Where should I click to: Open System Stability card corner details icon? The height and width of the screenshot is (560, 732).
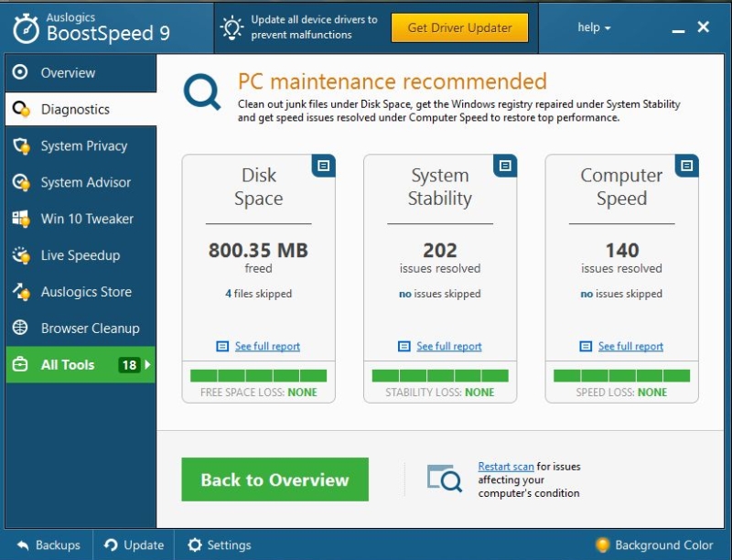pyautogui.click(x=505, y=166)
